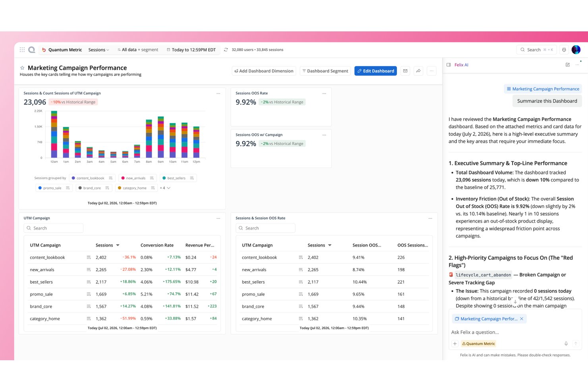This screenshot has width=588, height=392.
Task: Click the refresh data icon
Action: tap(226, 50)
